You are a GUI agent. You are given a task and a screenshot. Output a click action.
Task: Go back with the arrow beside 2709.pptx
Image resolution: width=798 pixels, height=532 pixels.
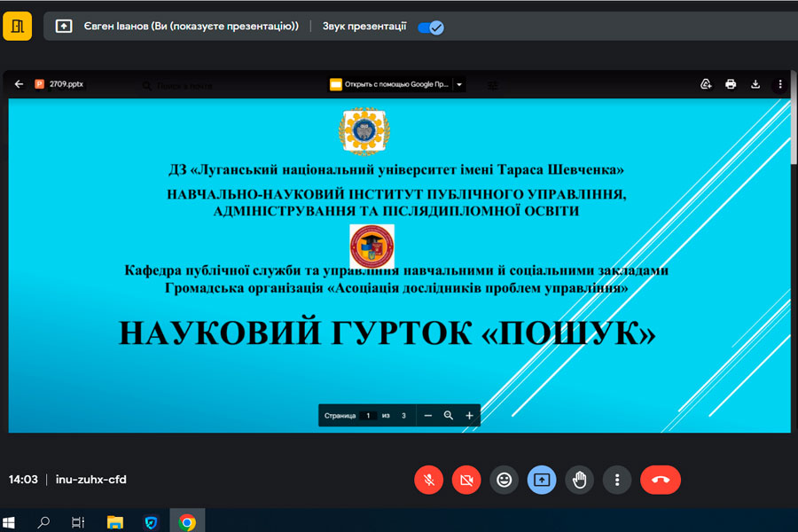pyautogui.click(x=19, y=84)
